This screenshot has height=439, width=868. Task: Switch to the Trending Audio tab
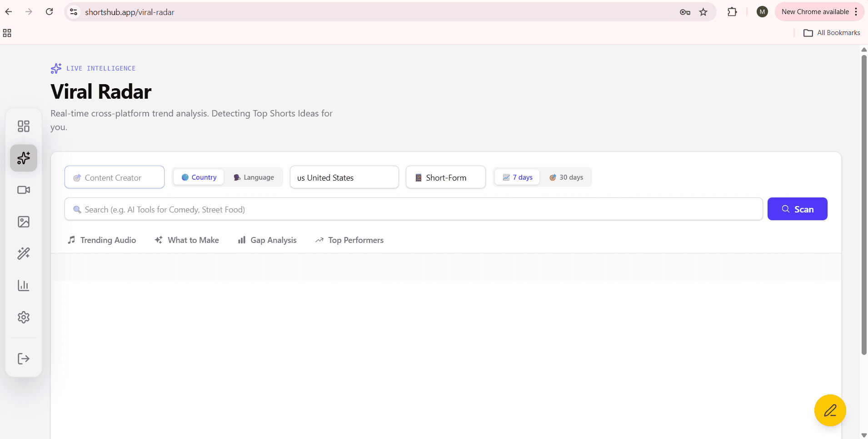click(x=102, y=240)
